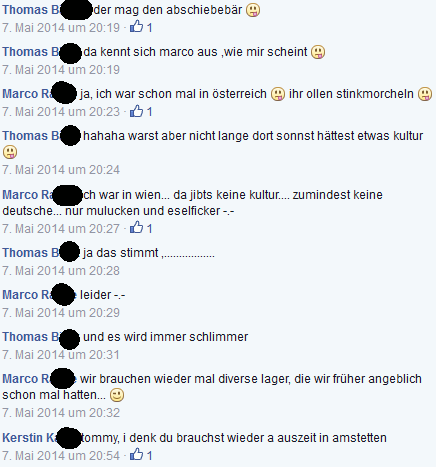Viewport: 436px width, 467px height.
Task: Click tongue emoji after 'abschiebebär'
Action: click(253, 10)
